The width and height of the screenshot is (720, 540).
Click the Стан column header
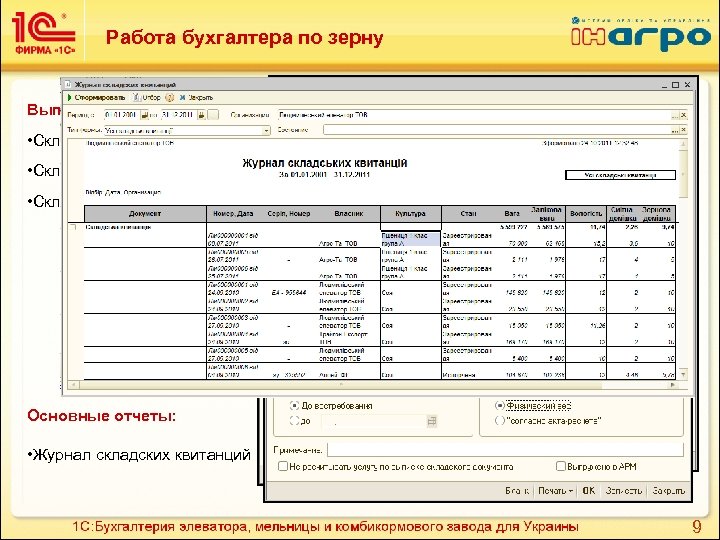(x=468, y=214)
